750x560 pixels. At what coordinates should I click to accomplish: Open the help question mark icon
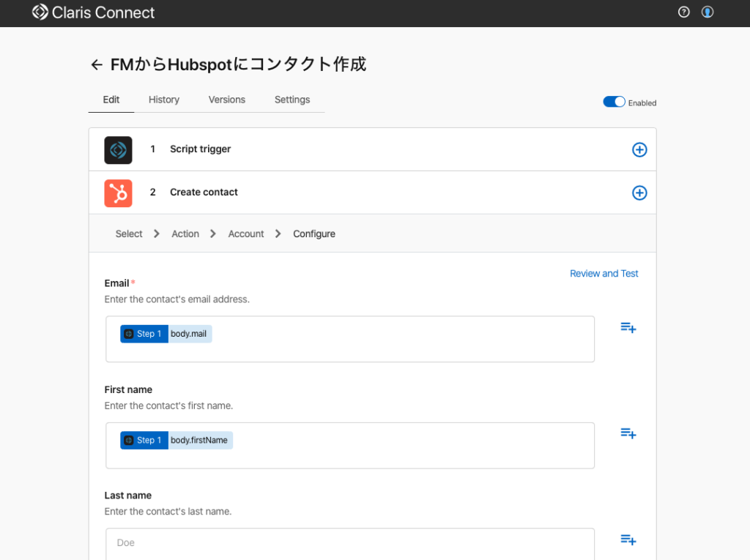(x=684, y=12)
